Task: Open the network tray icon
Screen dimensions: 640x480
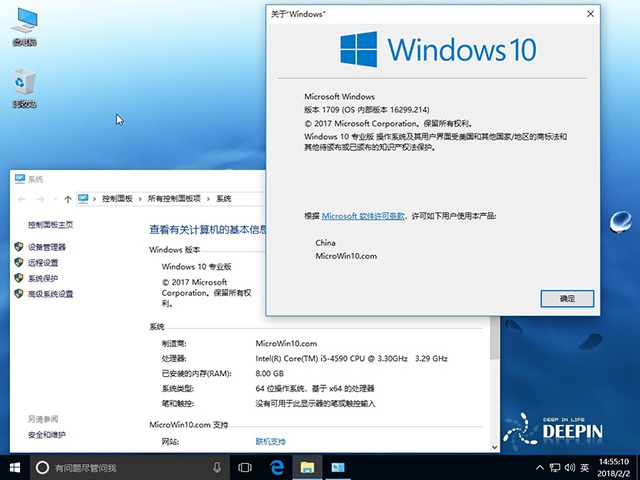Action: pyautogui.click(x=555, y=467)
